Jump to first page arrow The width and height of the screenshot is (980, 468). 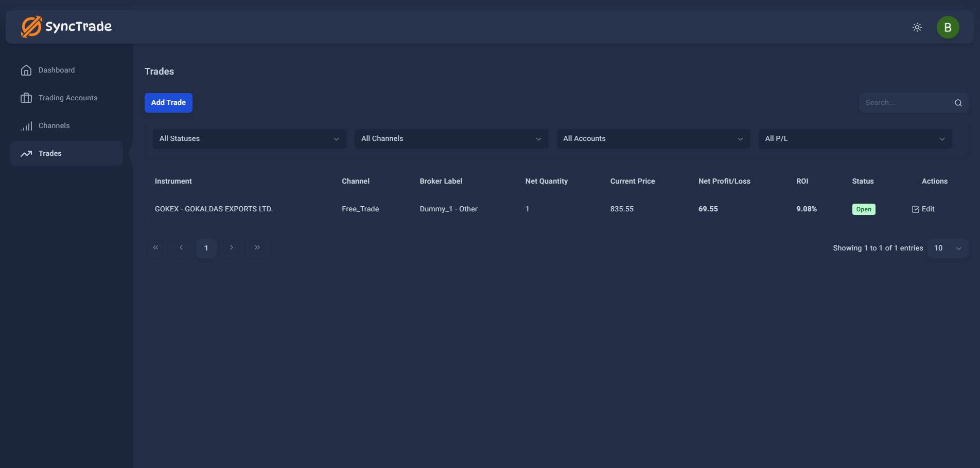point(155,248)
